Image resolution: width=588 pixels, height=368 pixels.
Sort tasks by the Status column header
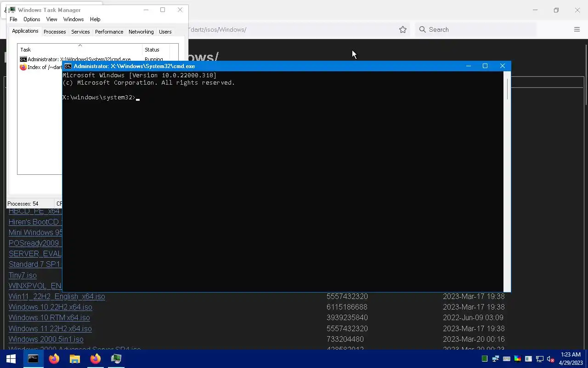[x=156, y=49]
